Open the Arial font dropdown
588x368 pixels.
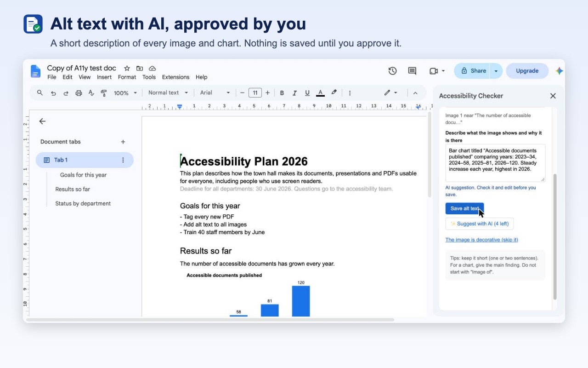[215, 93]
